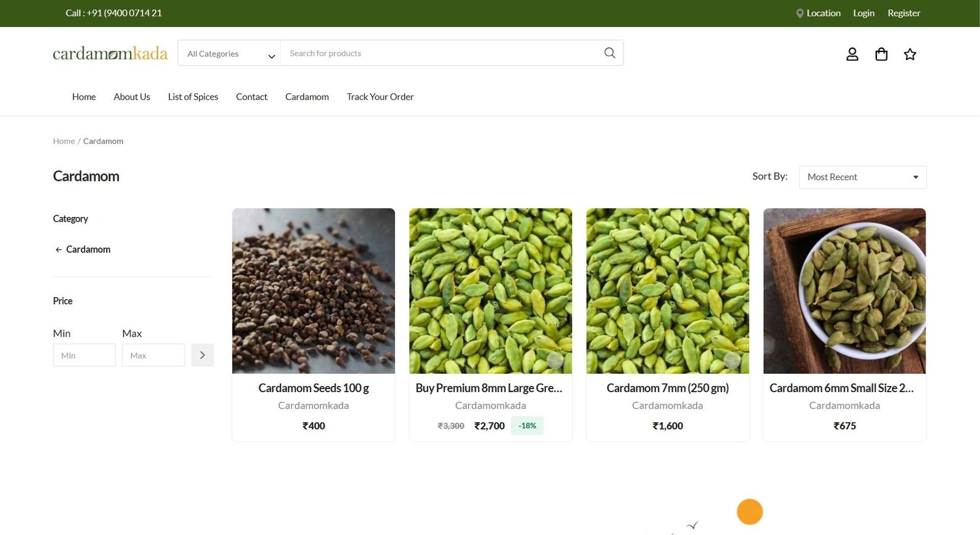The height and width of the screenshot is (535, 980).
Task: Apply price filter arrow button
Action: [x=202, y=355]
